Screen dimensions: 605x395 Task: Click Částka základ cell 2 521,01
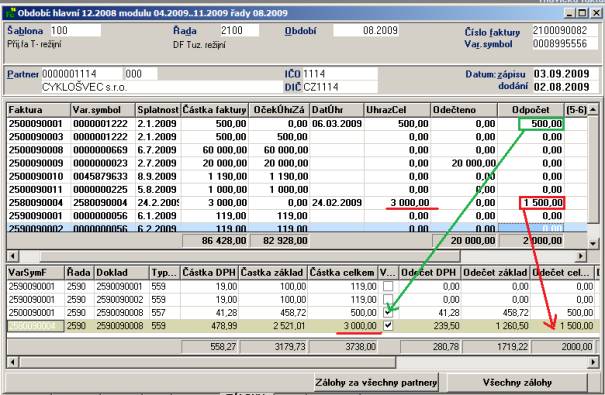(273, 326)
